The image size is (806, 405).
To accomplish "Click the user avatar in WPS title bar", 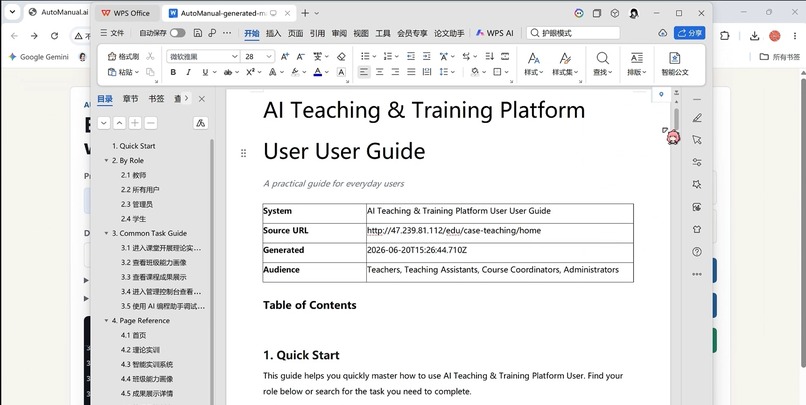I will click(634, 13).
